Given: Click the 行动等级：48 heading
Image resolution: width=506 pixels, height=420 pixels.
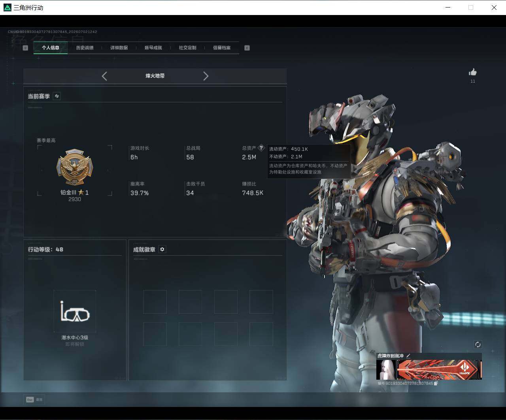Looking at the screenshot, I should click(45, 249).
